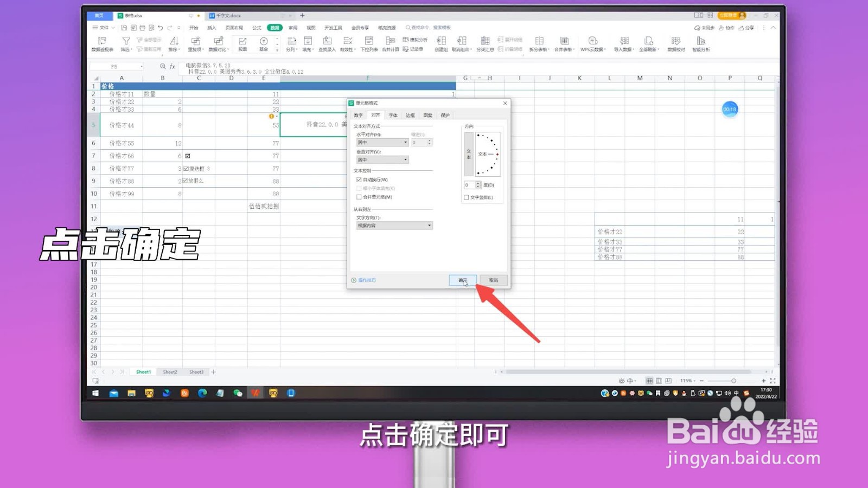The width and height of the screenshot is (868, 488).
Task: Switch to the 字体 font tab in dialog
Action: [x=393, y=115]
